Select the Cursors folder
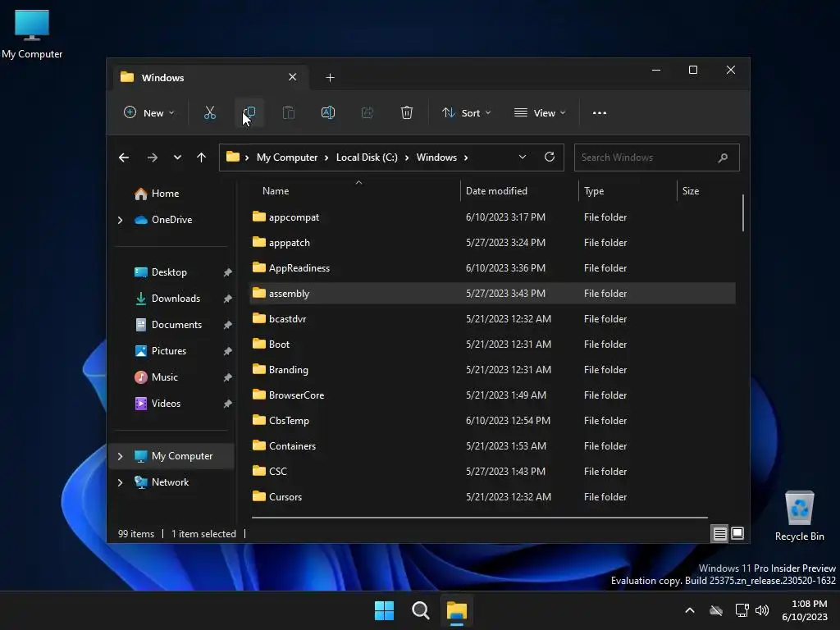840x630 pixels. pyautogui.click(x=492, y=496)
